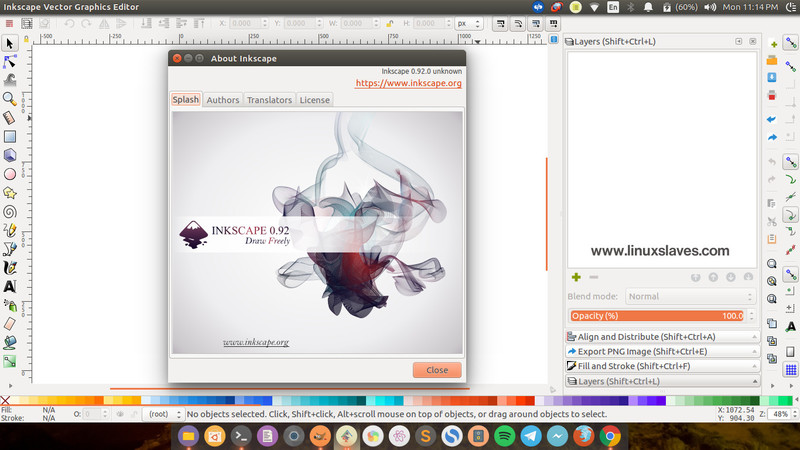
Task: Click the zoom percentage stepper
Action: pyautogui.click(x=794, y=414)
